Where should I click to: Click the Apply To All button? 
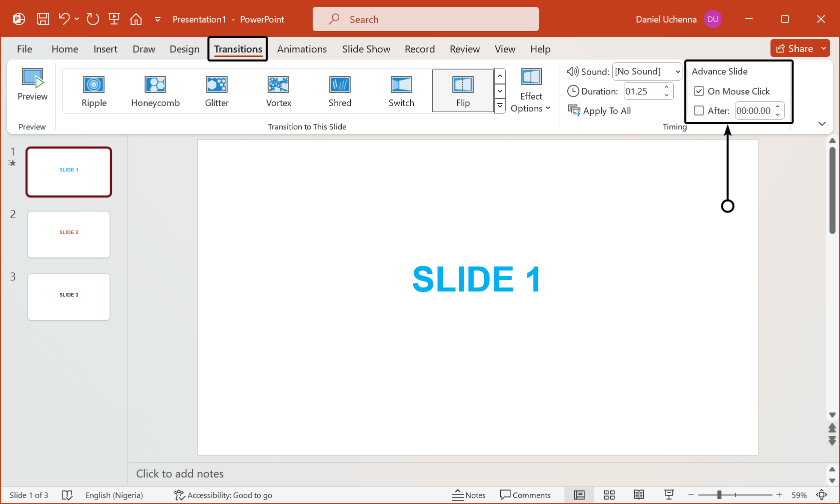click(x=600, y=111)
